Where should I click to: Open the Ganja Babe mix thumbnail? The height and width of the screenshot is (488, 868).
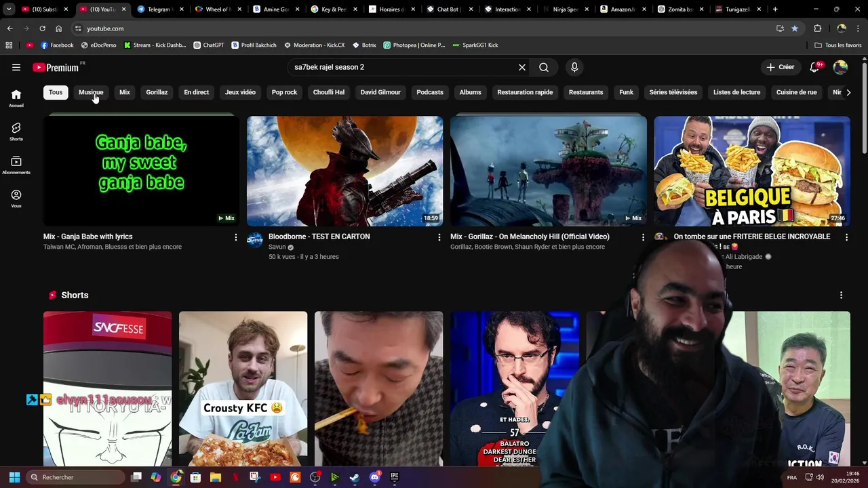141,171
